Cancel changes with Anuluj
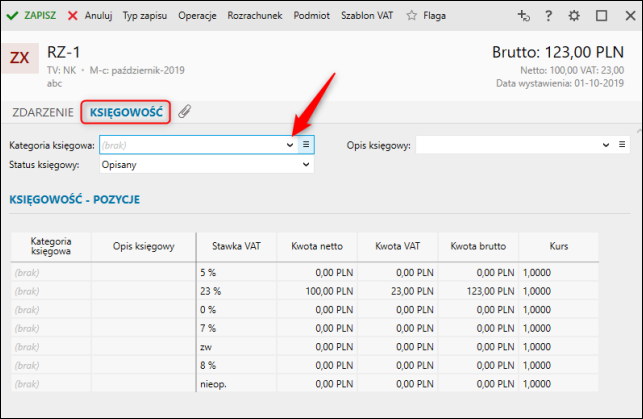This screenshot has width=643, height=419. tap(90, 16)
